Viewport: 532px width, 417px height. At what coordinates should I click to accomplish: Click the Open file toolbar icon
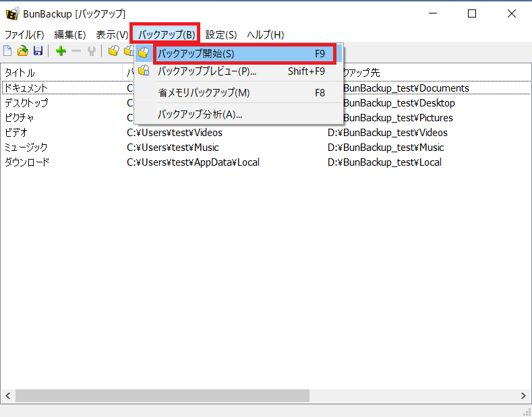23,51
